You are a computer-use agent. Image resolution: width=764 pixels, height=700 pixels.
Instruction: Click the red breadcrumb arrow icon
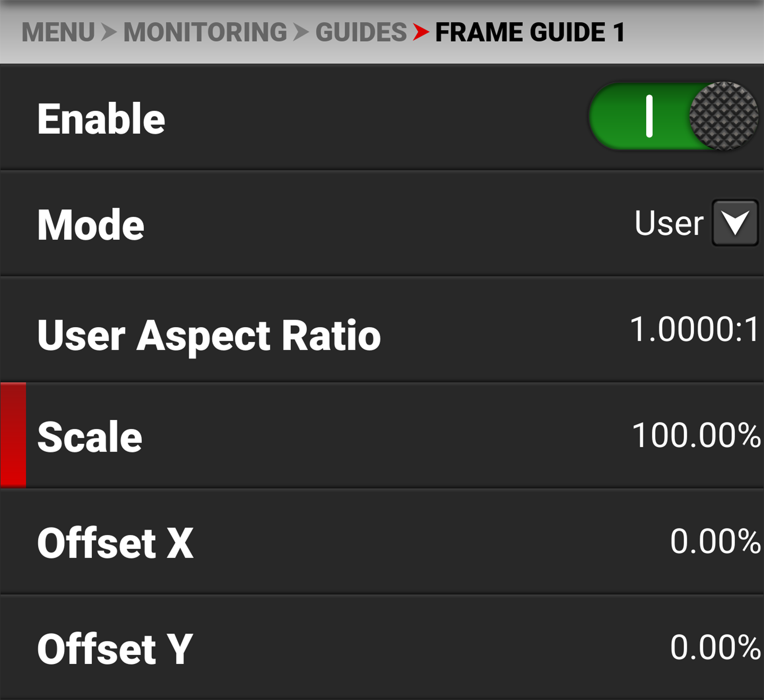pos(421,33)
